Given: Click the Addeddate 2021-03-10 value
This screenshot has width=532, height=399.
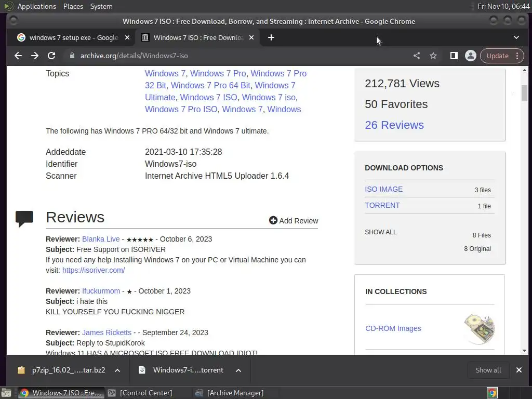Looking at the screenshot, I should click(x=183, y=152).
